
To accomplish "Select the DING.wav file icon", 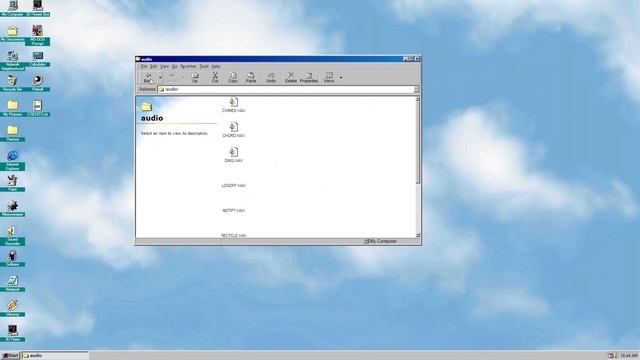I will [x=233, y=152].
